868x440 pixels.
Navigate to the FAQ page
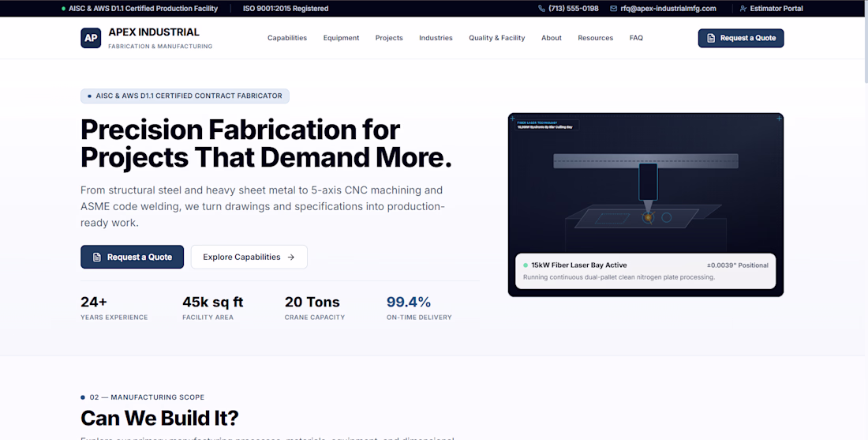tap(636, 38)
